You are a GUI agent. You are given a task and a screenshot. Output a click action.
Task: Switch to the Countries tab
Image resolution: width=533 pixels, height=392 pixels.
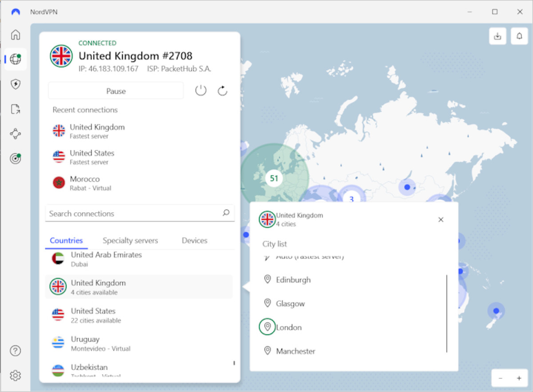pyautogui.click(x=66, y=241)
